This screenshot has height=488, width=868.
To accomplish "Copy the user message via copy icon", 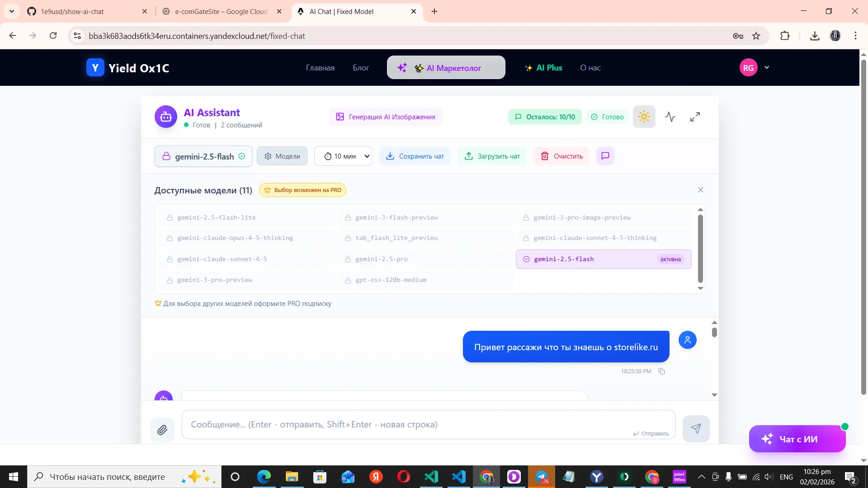I will click(x=662, y=371).
